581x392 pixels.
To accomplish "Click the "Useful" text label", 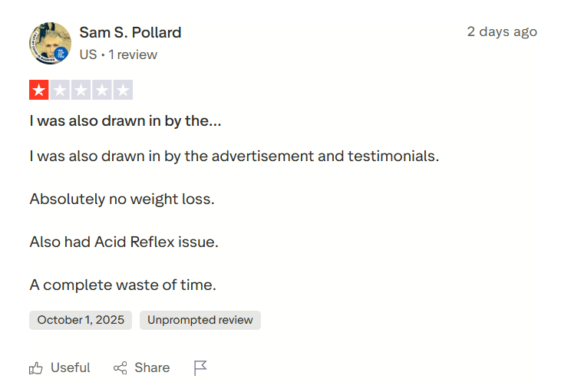I will point(71,368).
